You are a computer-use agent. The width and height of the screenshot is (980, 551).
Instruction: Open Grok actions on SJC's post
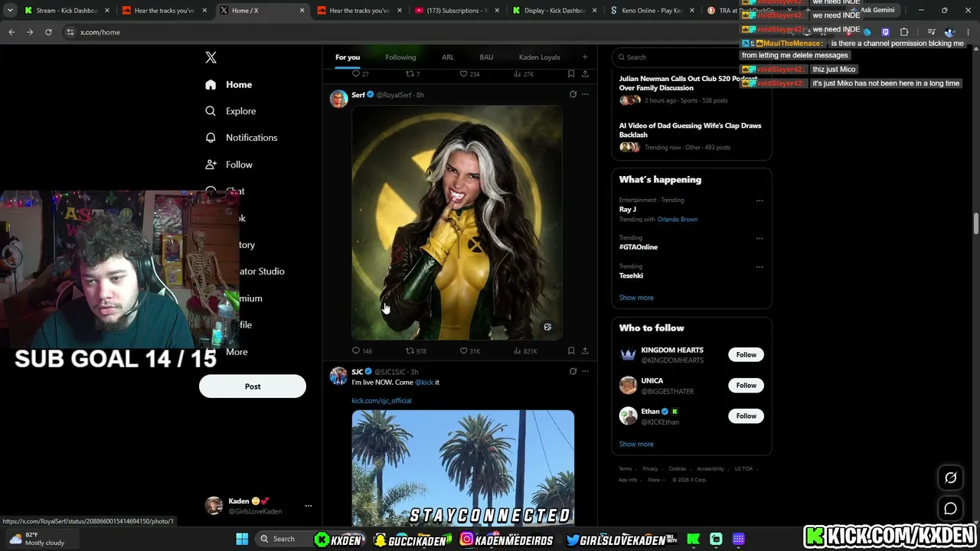[573, 371]
